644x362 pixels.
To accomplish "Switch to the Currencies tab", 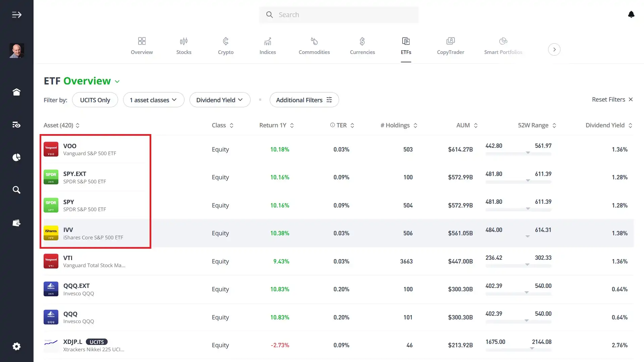I will (362, 46).
